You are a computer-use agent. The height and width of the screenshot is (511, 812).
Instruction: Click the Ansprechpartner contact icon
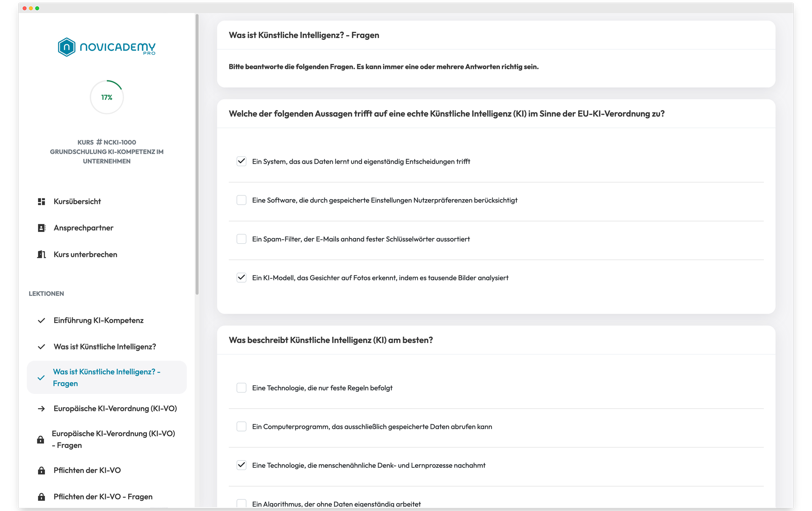[x=41, y=228]
